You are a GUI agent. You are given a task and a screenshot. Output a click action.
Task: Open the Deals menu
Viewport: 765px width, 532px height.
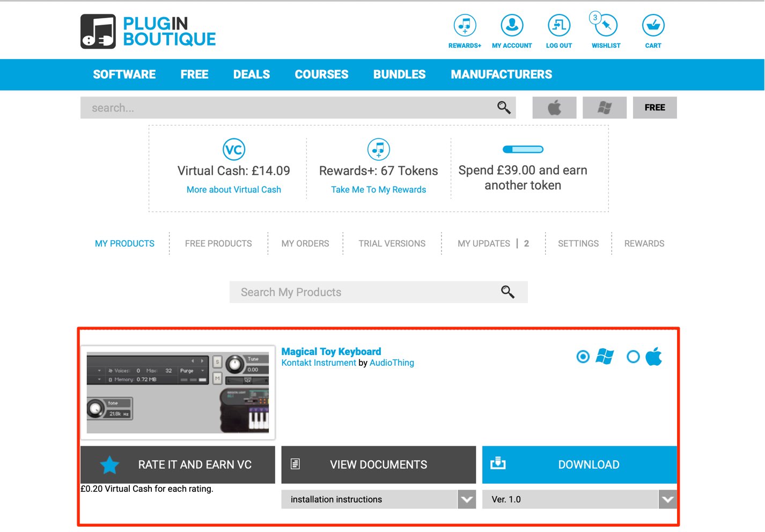252,75
